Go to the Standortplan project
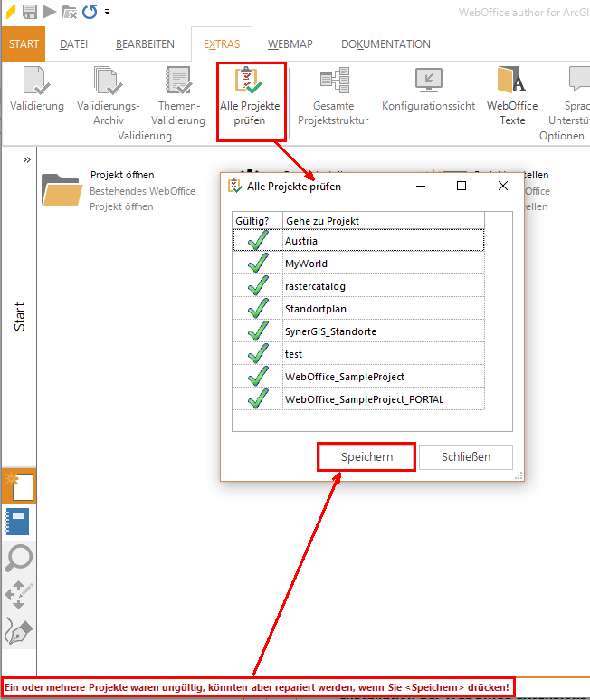The height and width of the screenshot is (700, 590). pyautogui.click(x=383, y=309)
